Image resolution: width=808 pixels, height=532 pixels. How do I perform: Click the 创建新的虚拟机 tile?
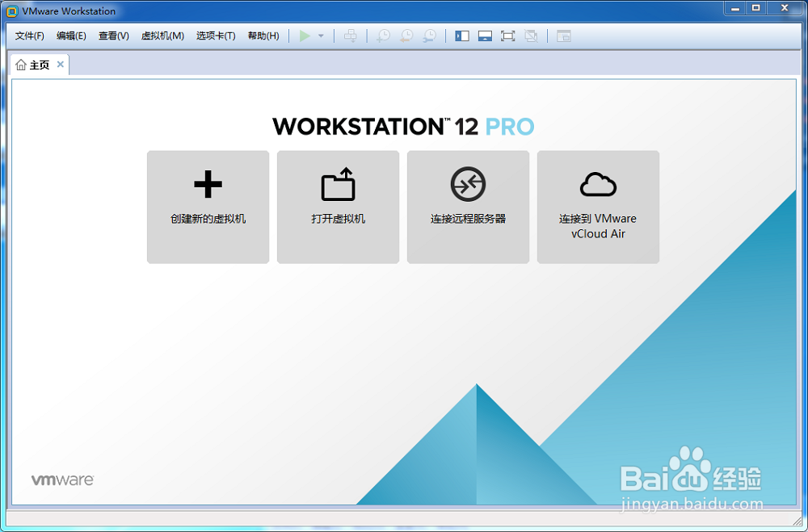(208, 207)
